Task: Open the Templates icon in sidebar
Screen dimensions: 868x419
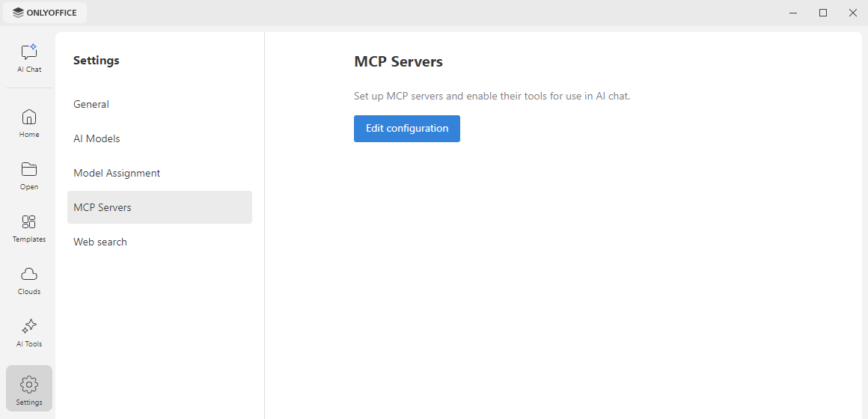Action: tap(28, 222)
